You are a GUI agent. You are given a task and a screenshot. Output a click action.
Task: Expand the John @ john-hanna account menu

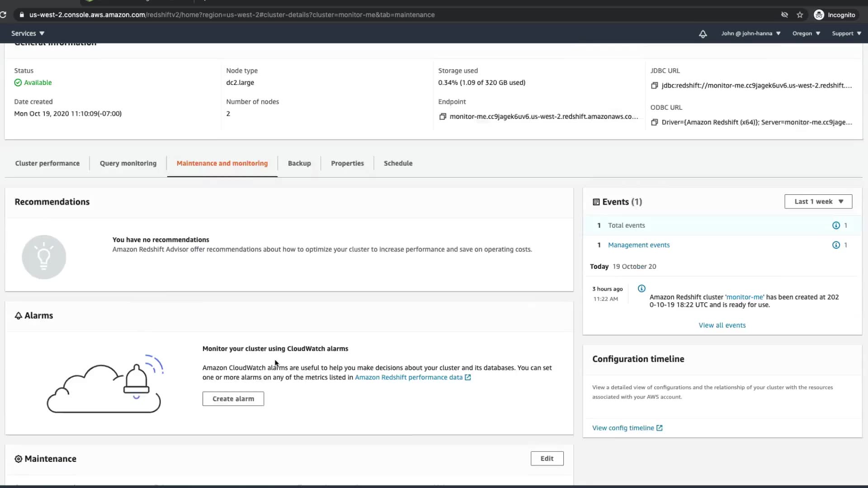coord(750,33)
